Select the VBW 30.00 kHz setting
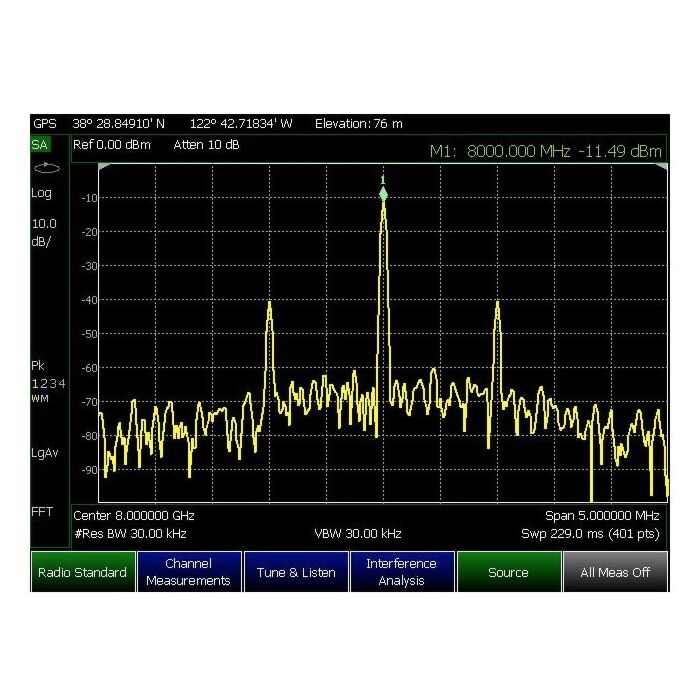Viewport: 700px width, 700px height. [358, 534]
